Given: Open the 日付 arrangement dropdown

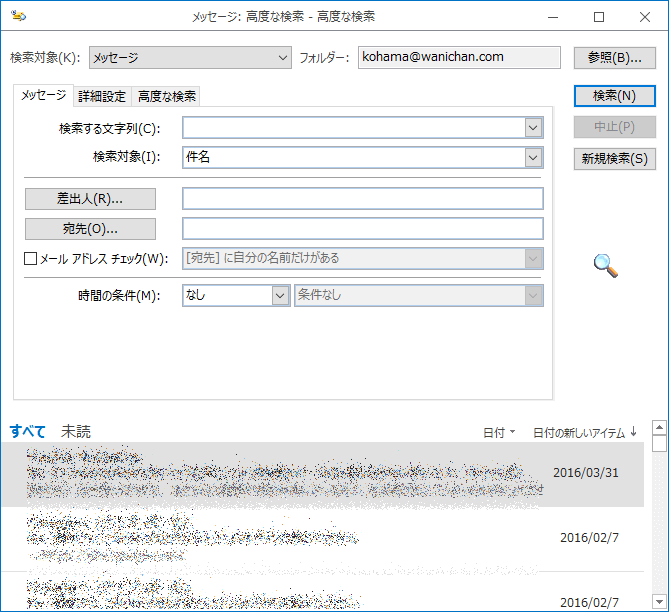Looking at the screenshot, I should coord(499,433).
